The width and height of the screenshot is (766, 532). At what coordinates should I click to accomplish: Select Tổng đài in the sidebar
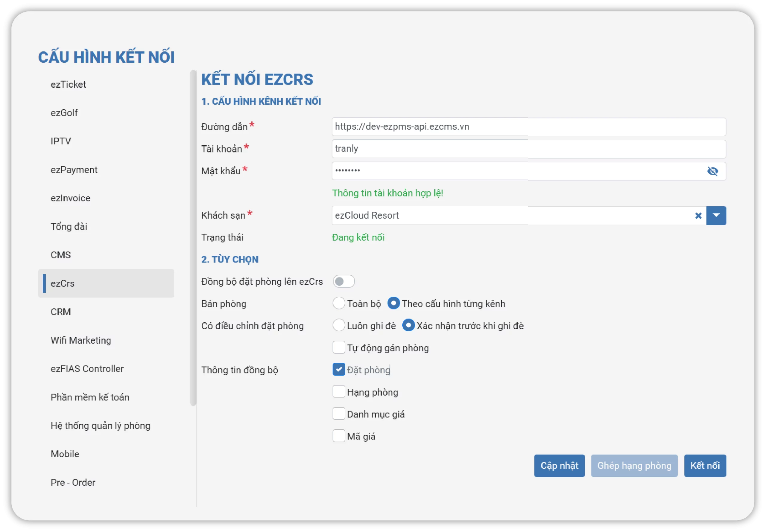tap(106, 226)
